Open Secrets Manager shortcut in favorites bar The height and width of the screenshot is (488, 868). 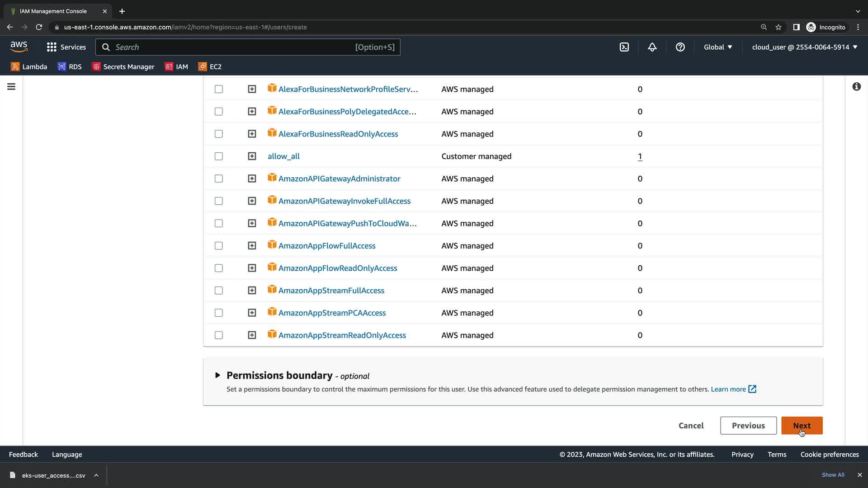pos(123,66)
